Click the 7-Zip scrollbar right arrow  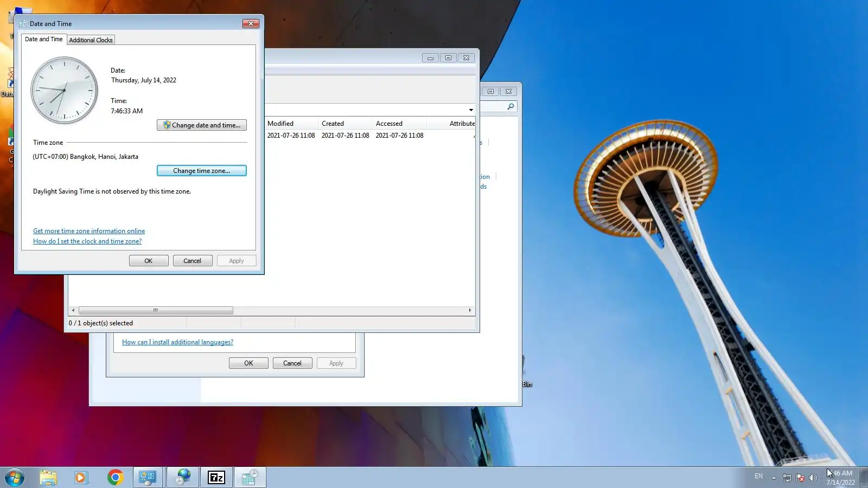tap(470, 311)
